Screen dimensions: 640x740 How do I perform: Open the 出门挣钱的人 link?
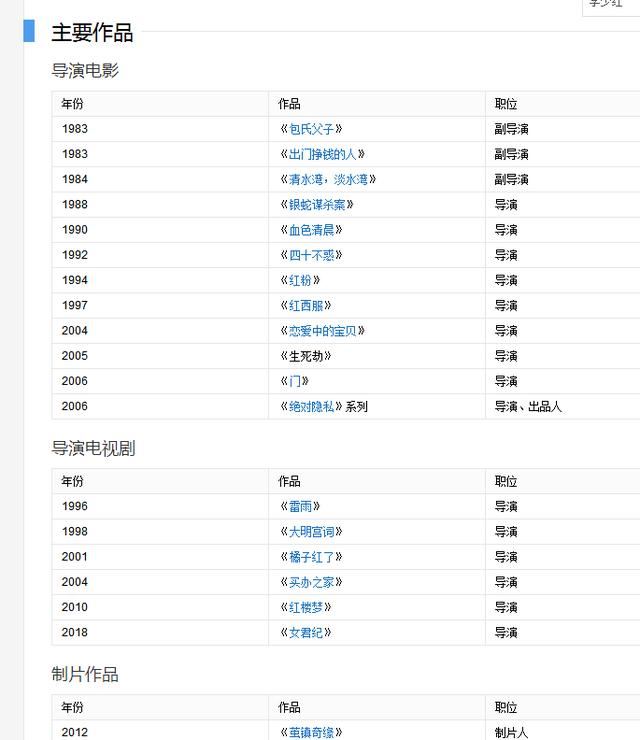[x=322, y=154]
